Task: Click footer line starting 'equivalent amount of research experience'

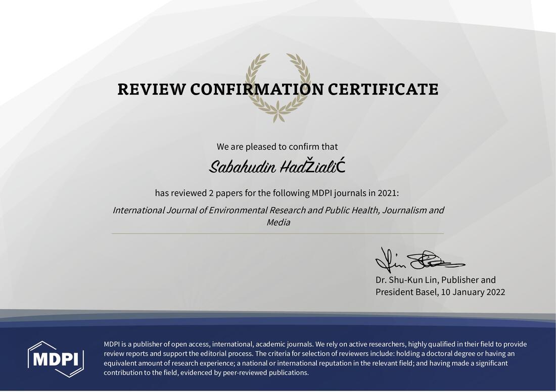Action: click(306, 363)
